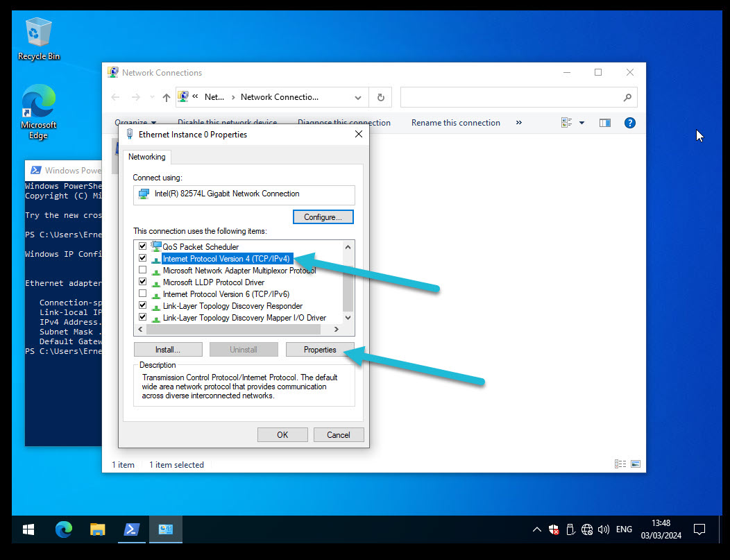This screenshot has width=730, height=560.
Task: Check Microsoft Network Adapter Multiplexor Protocol box
Action: point(143,270)
